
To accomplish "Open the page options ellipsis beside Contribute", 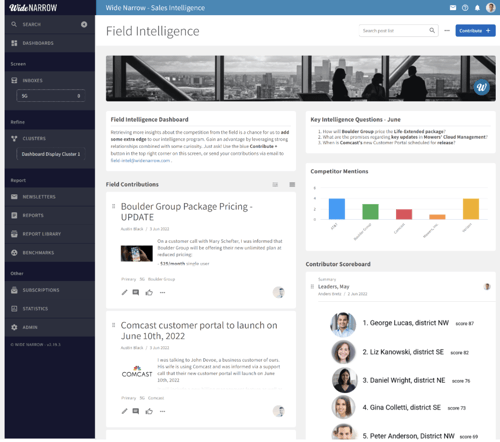I will [x=447, y=30].
